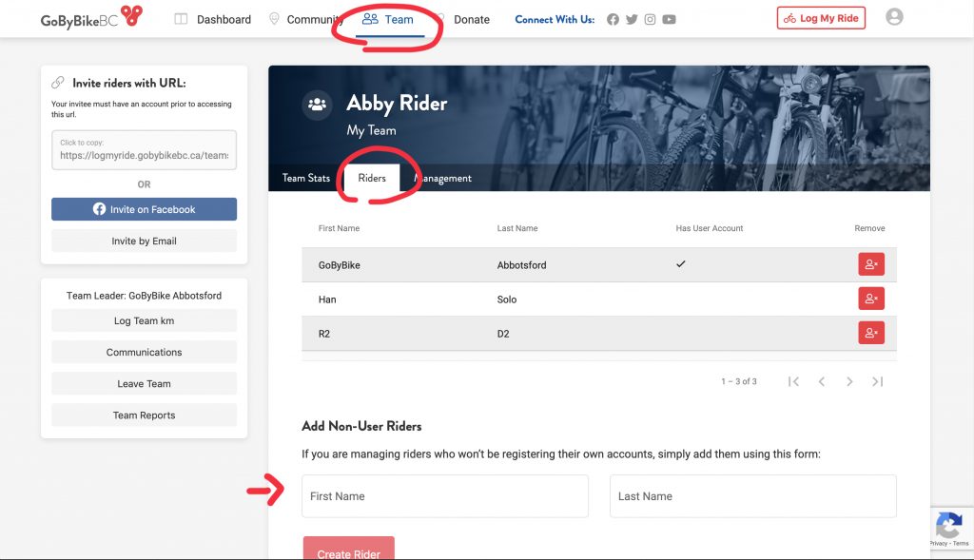Jump to first page of riders
The height and width of the screenshot is (560, 974).
point(793,381)
